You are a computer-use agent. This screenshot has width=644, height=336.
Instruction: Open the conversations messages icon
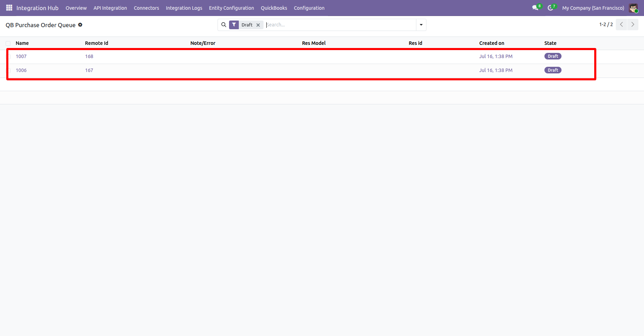click(x=535, y=8)
